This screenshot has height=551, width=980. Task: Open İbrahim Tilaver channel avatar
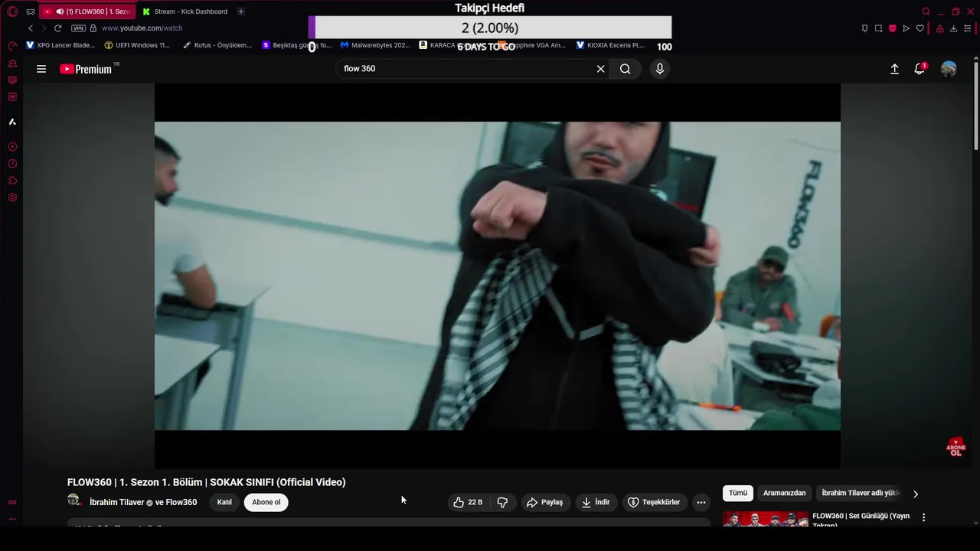coord(73,500)
